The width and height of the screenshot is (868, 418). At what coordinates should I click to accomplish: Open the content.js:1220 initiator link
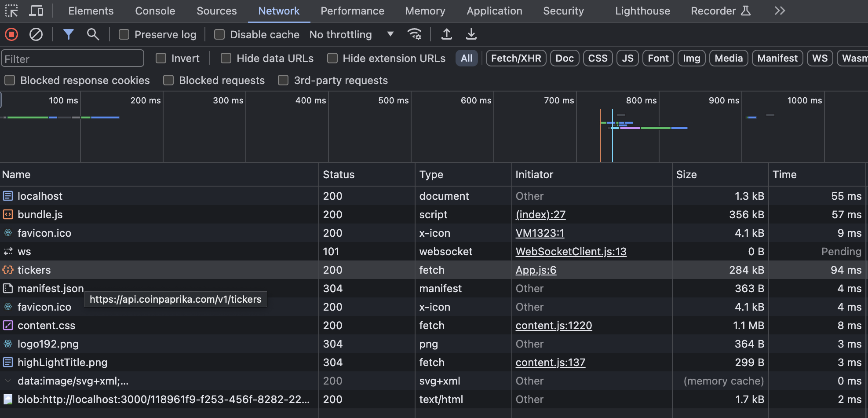point(554,325)
